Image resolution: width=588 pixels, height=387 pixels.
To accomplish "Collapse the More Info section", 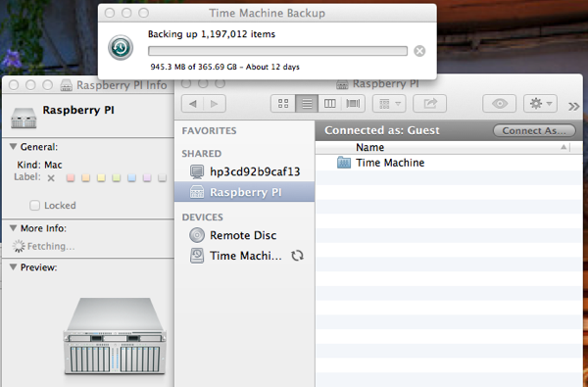I will point(13,228).
